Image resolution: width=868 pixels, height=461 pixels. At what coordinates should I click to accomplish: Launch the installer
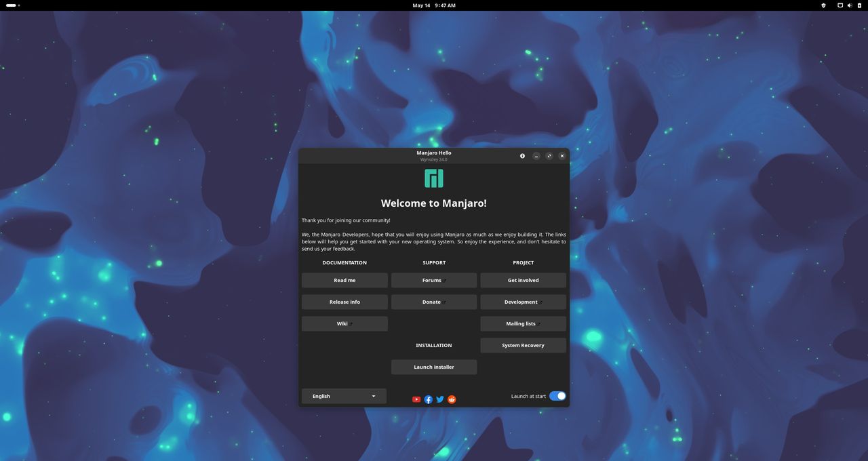tap(434, 367)
